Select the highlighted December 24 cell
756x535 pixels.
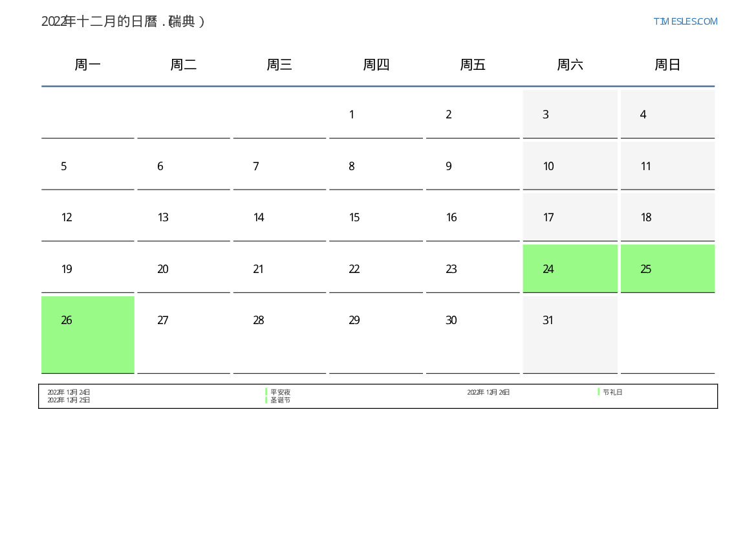(570, 268)
